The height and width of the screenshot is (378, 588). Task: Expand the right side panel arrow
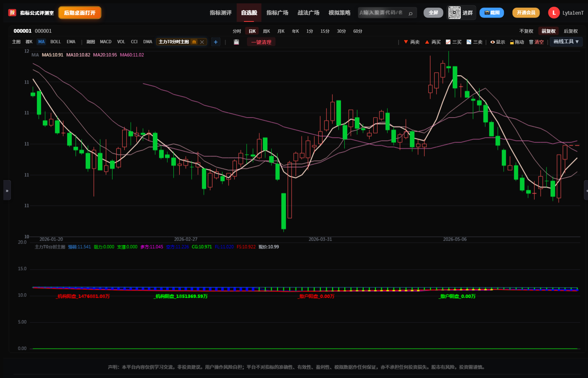click(x=586, y=190)
